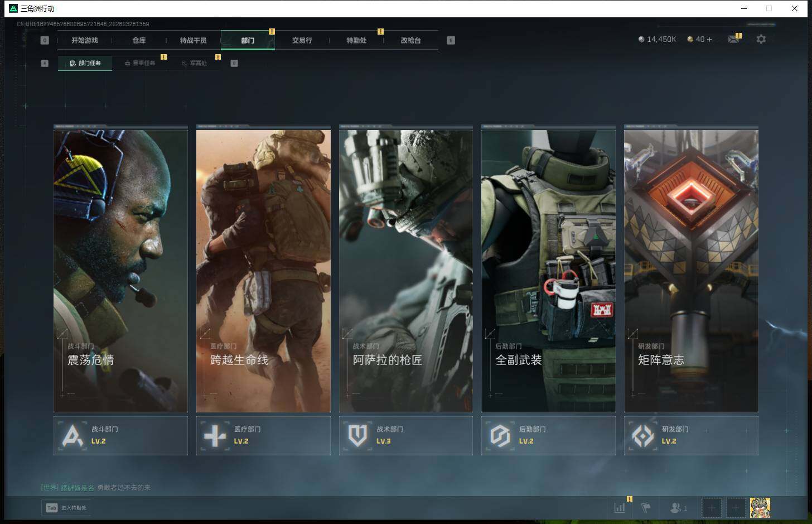The height and width of the screenshot is (524, 812).
Task: Open the mail envelope icon
Action: [x=733, y=39]
